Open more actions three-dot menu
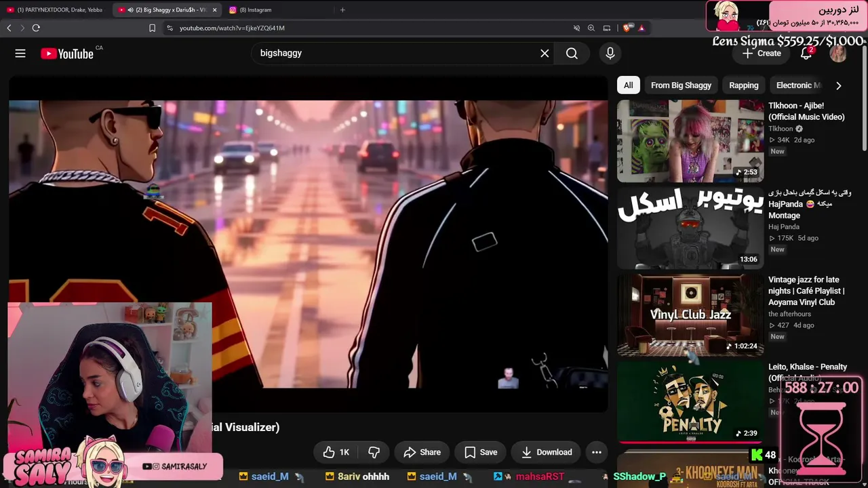This screenshot has height=488, width=868. click(597, 452)
